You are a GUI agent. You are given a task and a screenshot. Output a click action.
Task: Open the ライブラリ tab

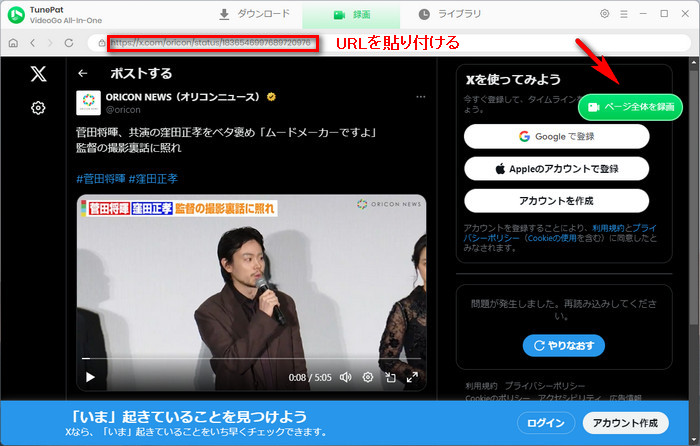(x=450, y=14)
